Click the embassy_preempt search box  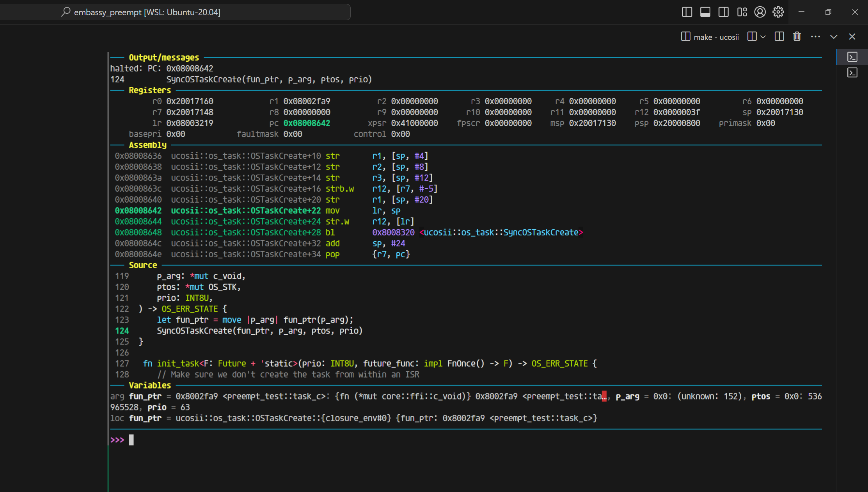coord(175,12)
